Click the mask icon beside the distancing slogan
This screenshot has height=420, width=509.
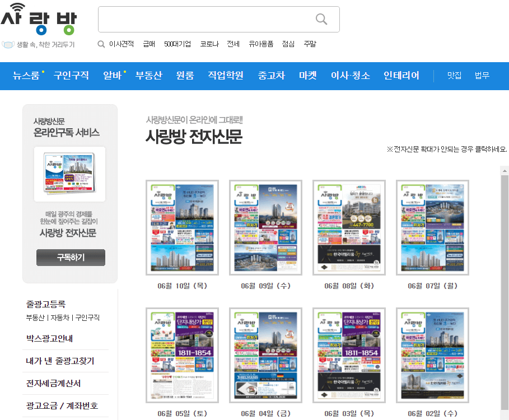[7, 44]
